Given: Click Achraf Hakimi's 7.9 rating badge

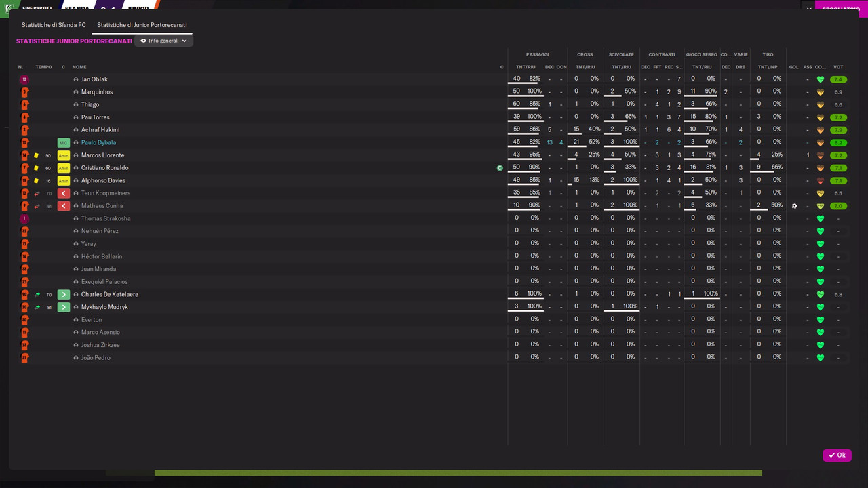Looking at the screenshot, I should click(x=838, y=130).
